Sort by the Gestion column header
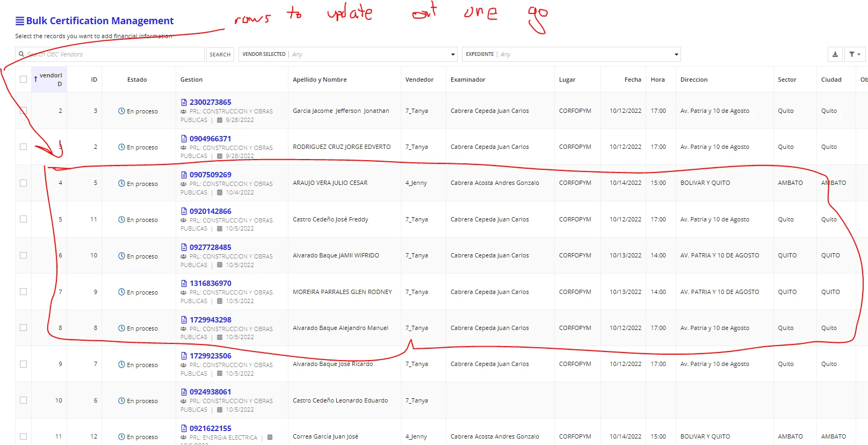Screen dimensions: 868x445 pyautogui.click(x=191, y=80)
